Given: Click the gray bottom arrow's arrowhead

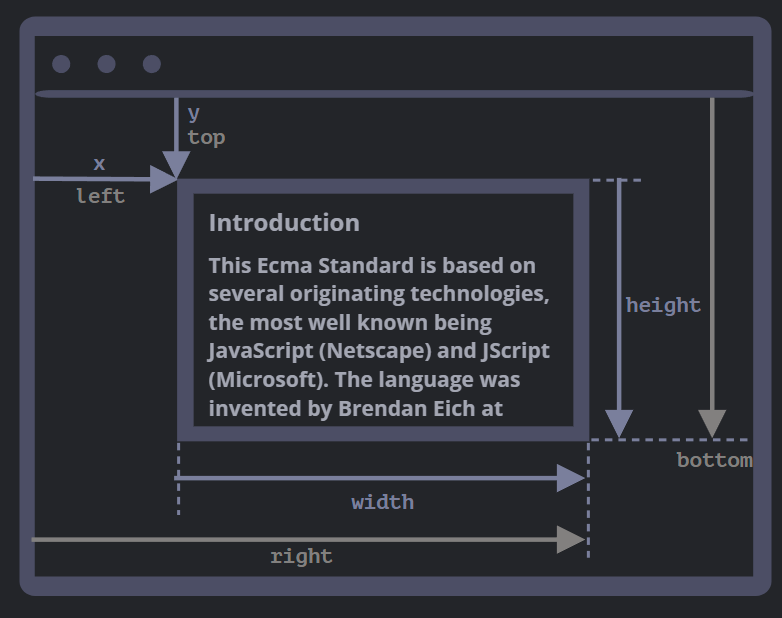Looking at the screenshot, I should (x=712, y=424).
